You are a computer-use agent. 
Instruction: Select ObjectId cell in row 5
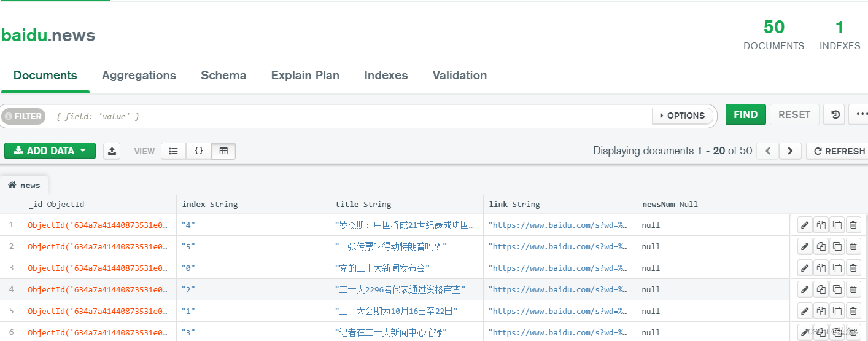pos(99,311)
